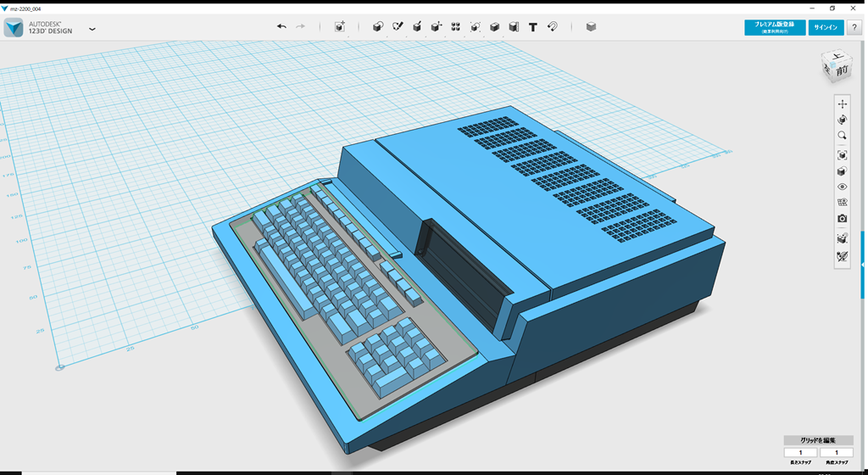This screenshot has width=868, height=475.
Task: Toggle visibility with the eye icon
Action: tap(842, 187)
